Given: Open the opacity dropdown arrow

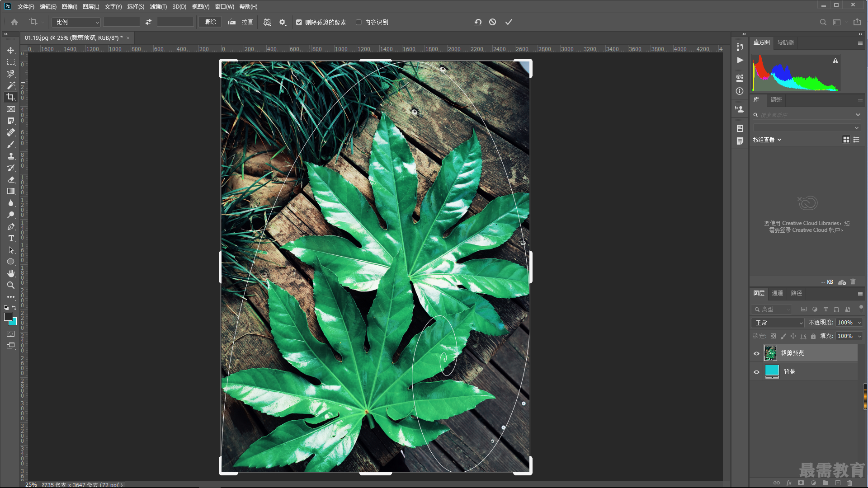Looking at the screenshot, I should pyautogui.click(x=859, y=323).
